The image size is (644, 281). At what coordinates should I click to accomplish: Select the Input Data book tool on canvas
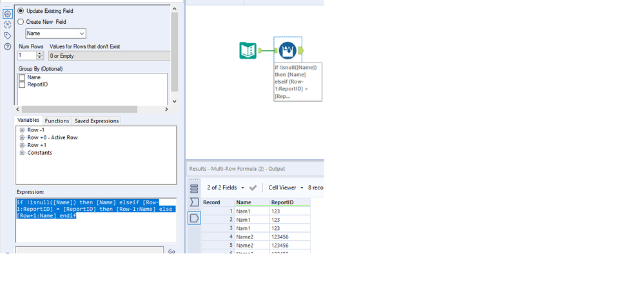(x=248, y=50)
